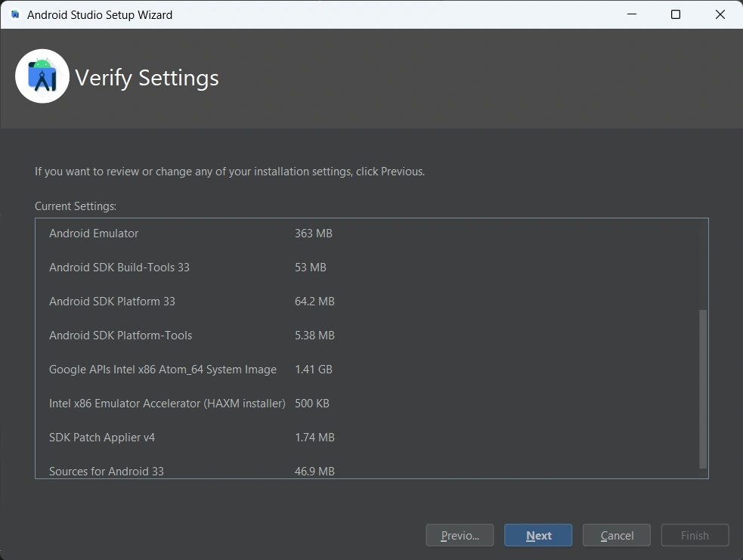The height and width of the screenshot is (560, 743).
Task: Click the 1.41 GB size value
Action: (314, 370)
